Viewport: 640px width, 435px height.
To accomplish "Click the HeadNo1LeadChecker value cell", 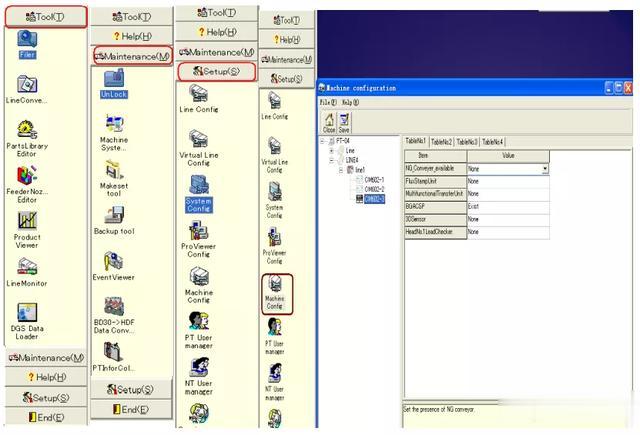I will point(508,232).
